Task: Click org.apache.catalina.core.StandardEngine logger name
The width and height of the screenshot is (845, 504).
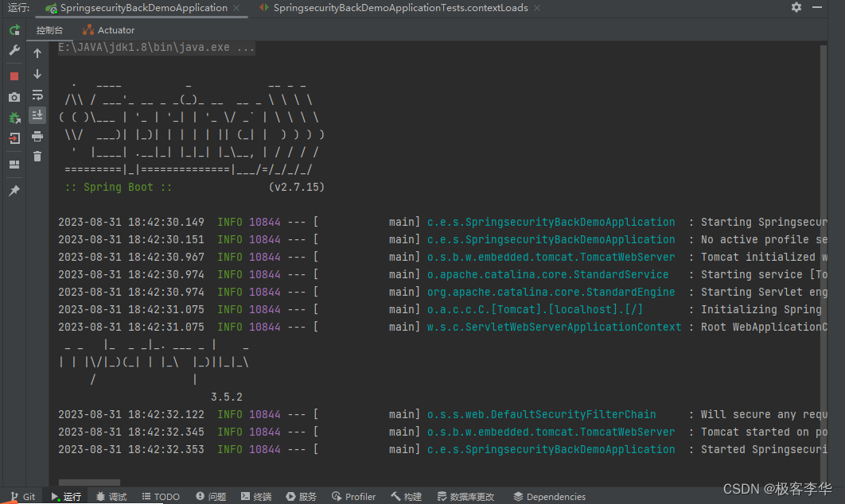Action: (551, 292)
